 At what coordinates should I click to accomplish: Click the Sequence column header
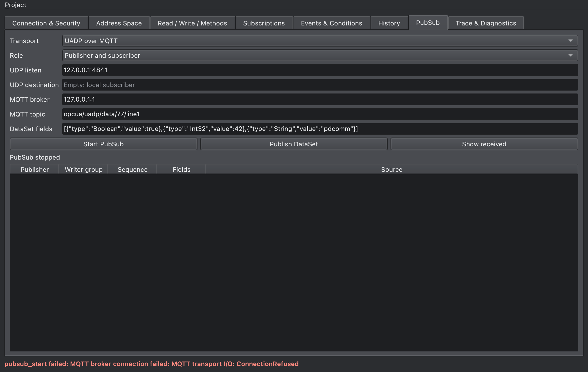click(x=133, y=170)
